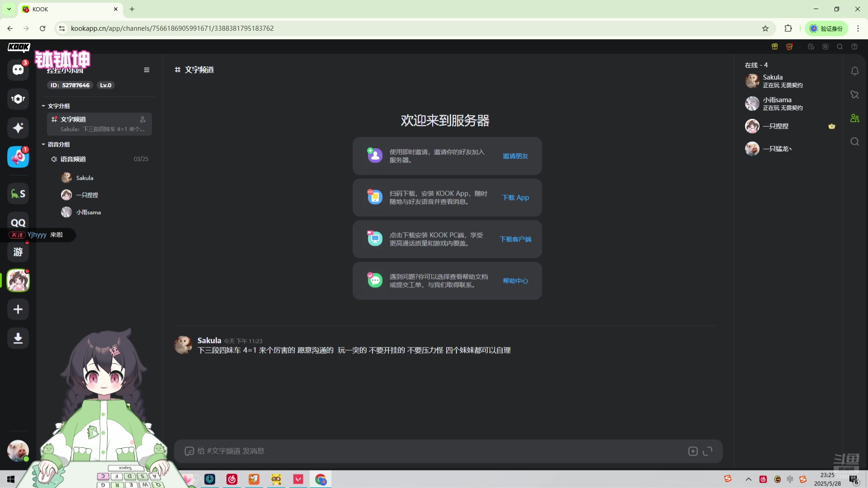The image size is (868, 488).
Task: Click the hashtag box icon in top bar
Action: (826, 47)
